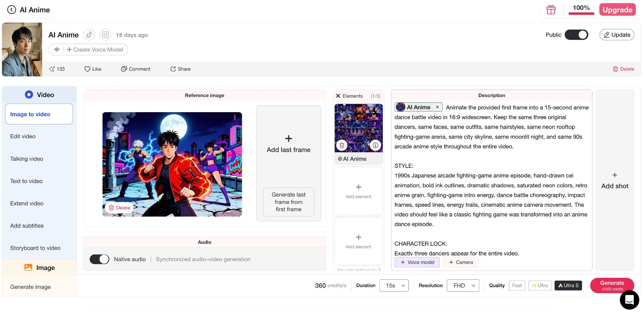Open Storyboard to video in the sidebar

click(35, 248)
